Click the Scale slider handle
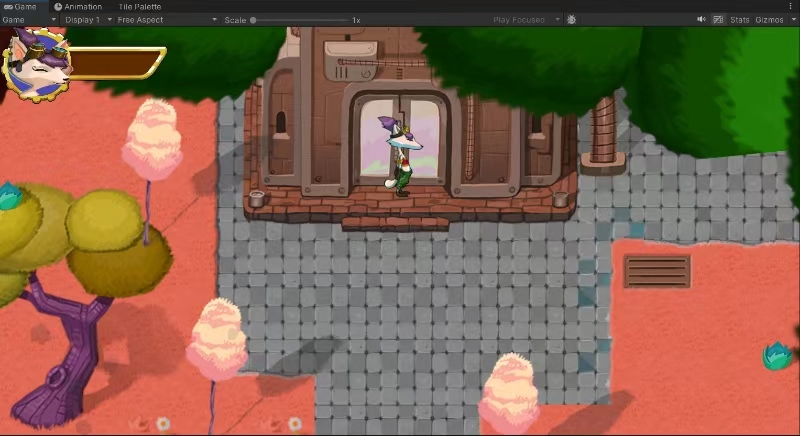Viewport: 800px width, 436px height. pyautogui.click(x=253, y=20)
